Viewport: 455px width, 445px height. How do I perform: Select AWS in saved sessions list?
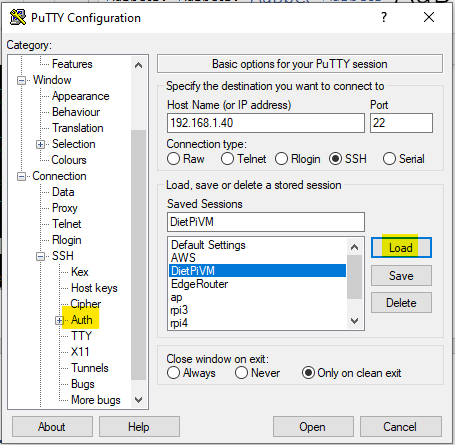click(257, 258)
